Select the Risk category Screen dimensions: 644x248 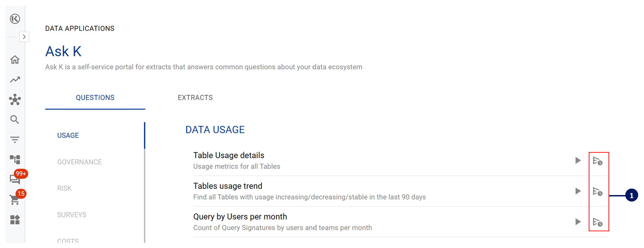pos(64,188)
